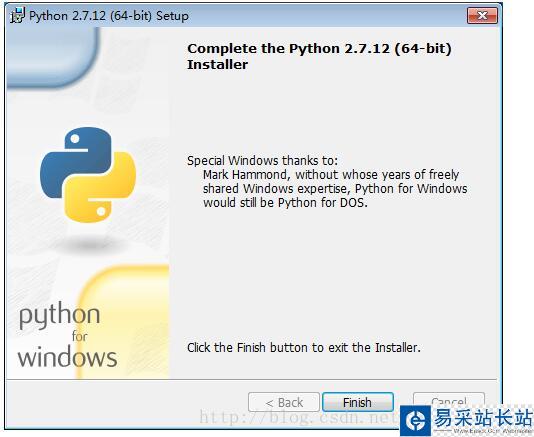Click the Finish button

(358, 402)
